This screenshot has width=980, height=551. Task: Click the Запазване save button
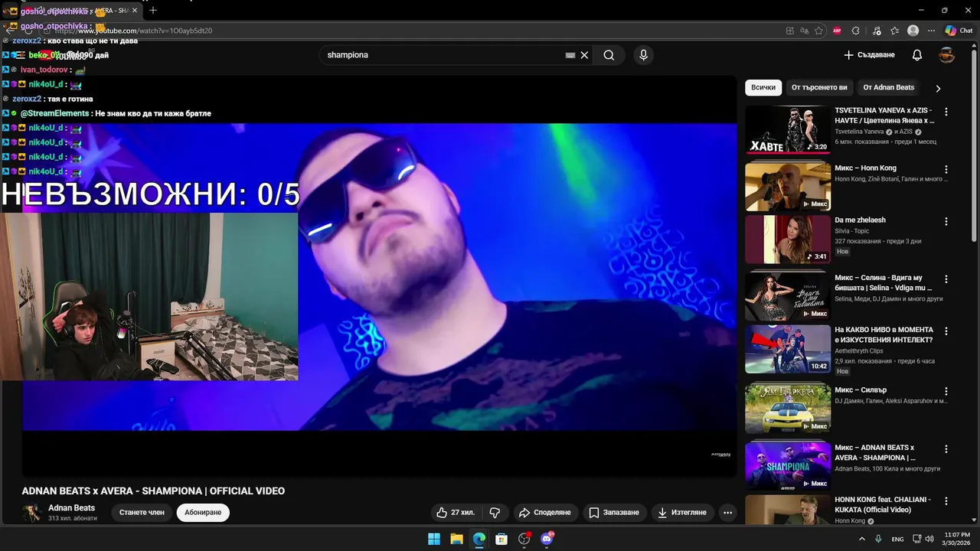point(613,512)
